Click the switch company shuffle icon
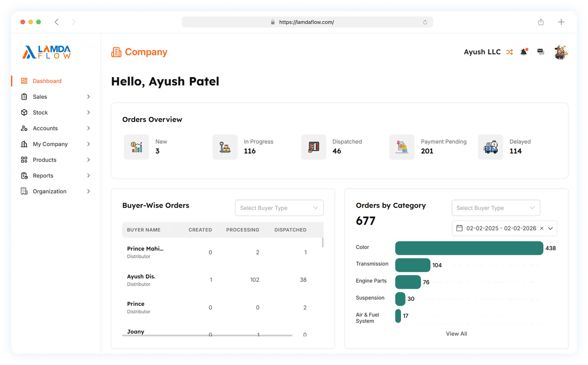This screenshot has height=365, width=588. 509,52
